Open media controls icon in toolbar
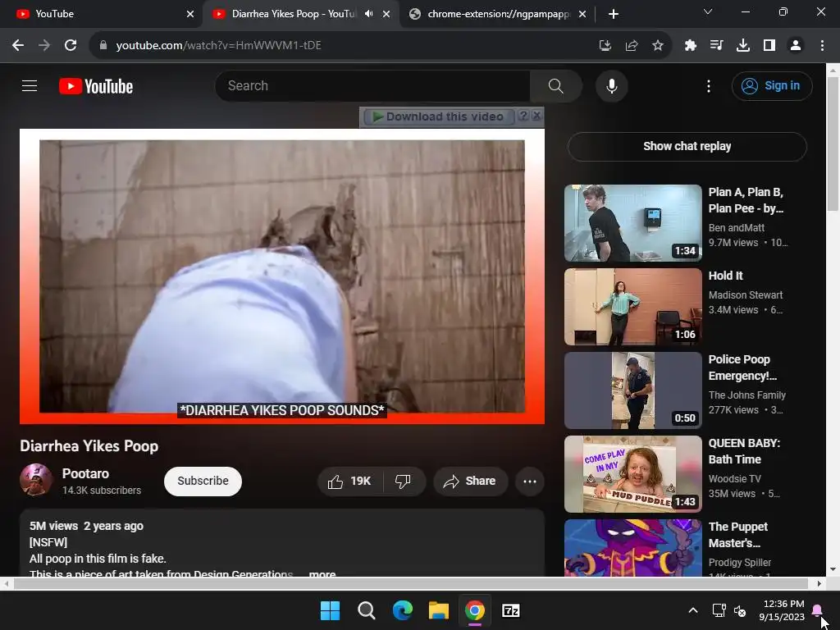 point(716,46)
